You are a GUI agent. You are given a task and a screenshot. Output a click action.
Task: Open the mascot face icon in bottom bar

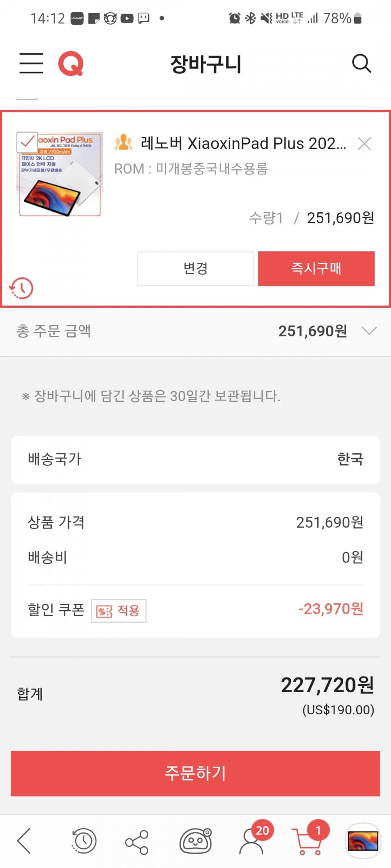(196, 841)
